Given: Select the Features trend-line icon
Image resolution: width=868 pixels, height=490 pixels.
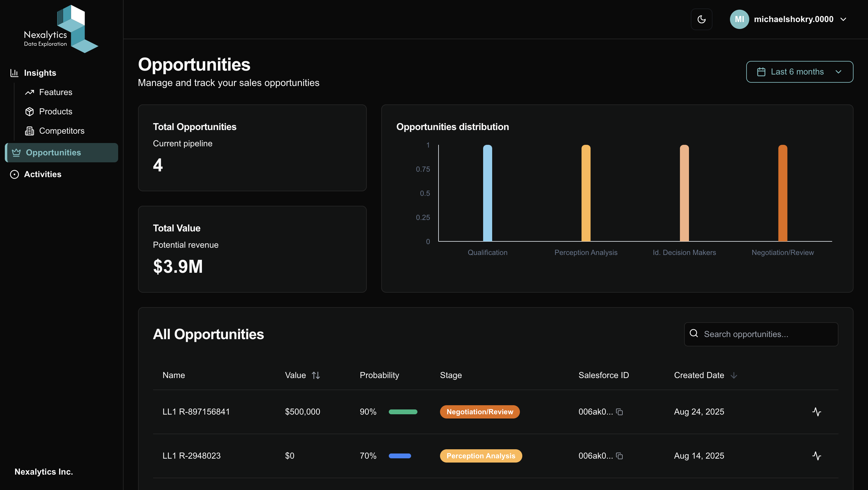Looking at the screenshot, I should coord(30,92).
